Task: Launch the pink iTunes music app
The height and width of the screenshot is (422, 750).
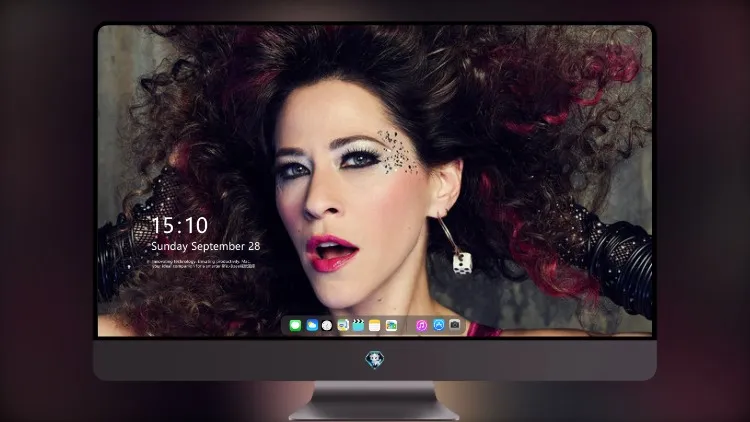Action: pyautogui.click(x=421, y=326)
